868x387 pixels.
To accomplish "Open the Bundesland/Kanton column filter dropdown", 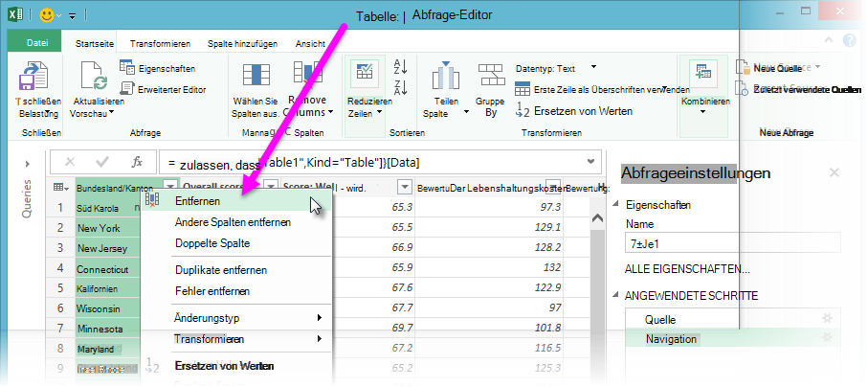I will click(x=171, y=186).
